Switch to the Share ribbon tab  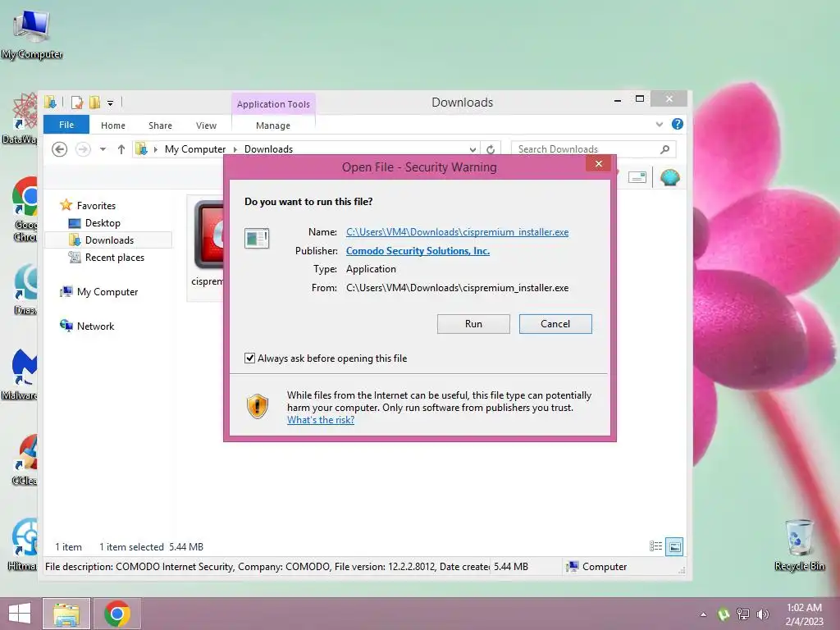tap(160, 126)
